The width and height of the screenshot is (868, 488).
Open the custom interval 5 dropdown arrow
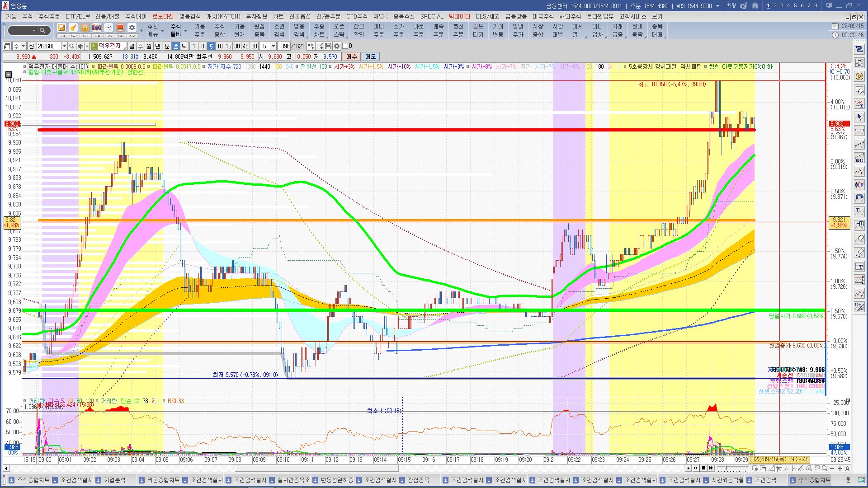click(273, 46)
